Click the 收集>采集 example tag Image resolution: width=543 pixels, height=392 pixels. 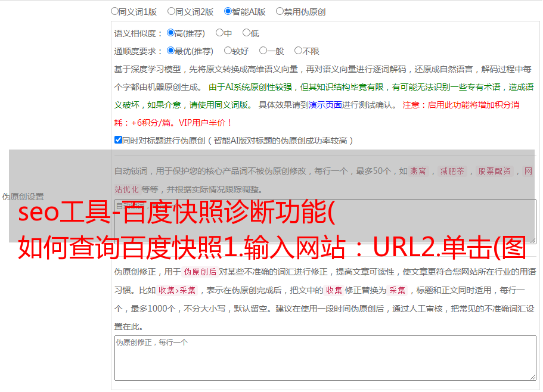[x=177, y=290]
